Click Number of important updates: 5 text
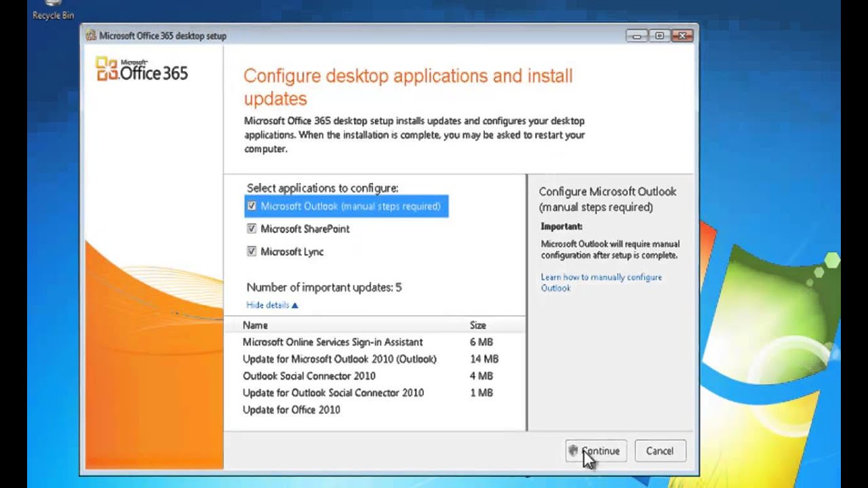This screenshot has width=868, height=488. click(x=324, y=287)
